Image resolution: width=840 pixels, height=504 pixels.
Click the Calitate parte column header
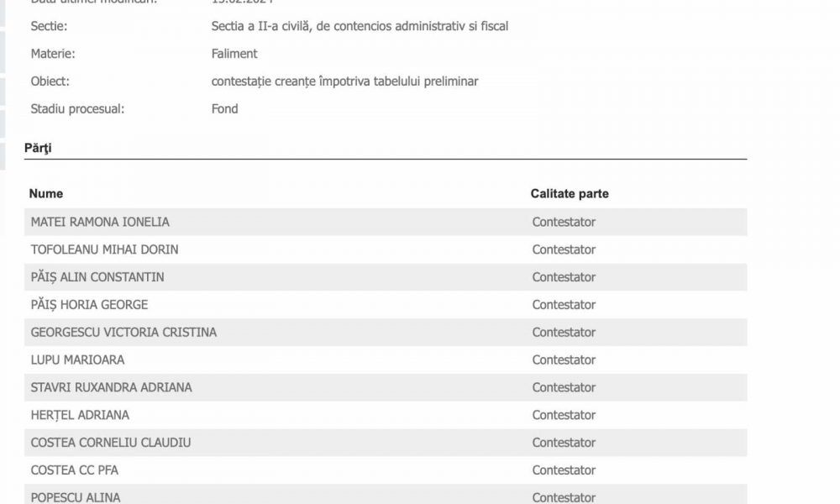pyautogui.click(x=570, y=194)
